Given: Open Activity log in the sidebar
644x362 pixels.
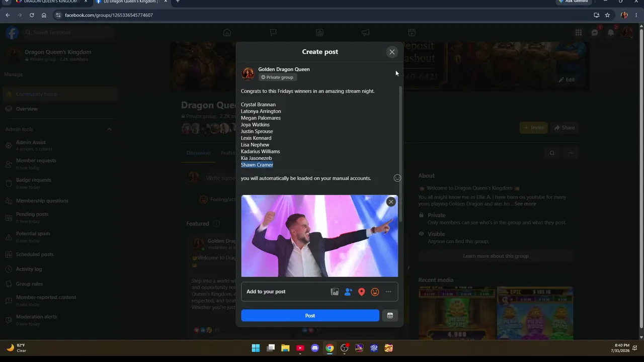Looking at the screenshot, I should tap(59, 269).
